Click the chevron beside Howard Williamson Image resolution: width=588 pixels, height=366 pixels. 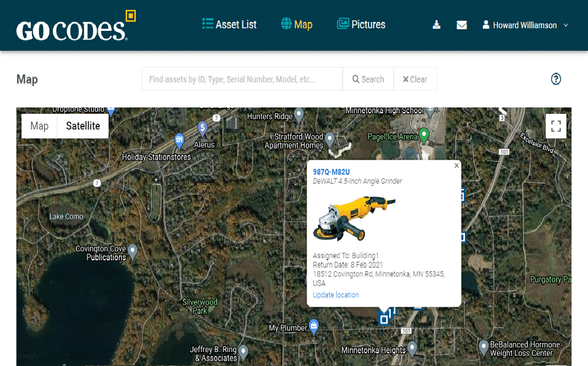566,25
